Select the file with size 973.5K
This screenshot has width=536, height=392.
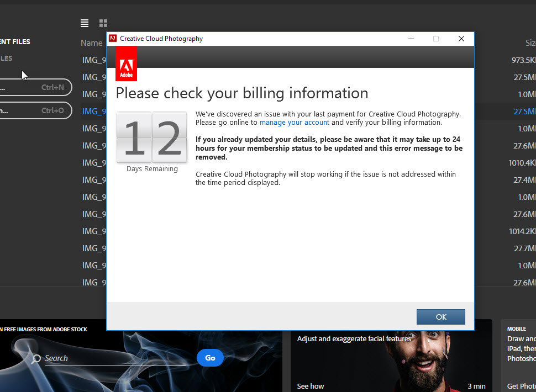point(308,60)
